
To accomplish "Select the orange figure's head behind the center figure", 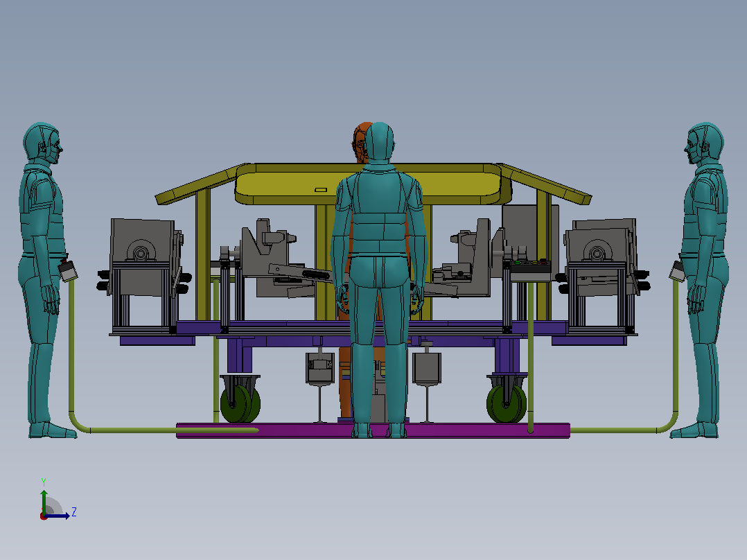I will pos(360,142).
